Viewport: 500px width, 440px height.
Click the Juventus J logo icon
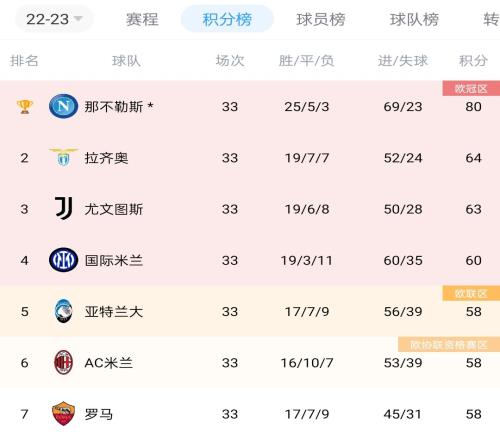(x=63, y=208)
